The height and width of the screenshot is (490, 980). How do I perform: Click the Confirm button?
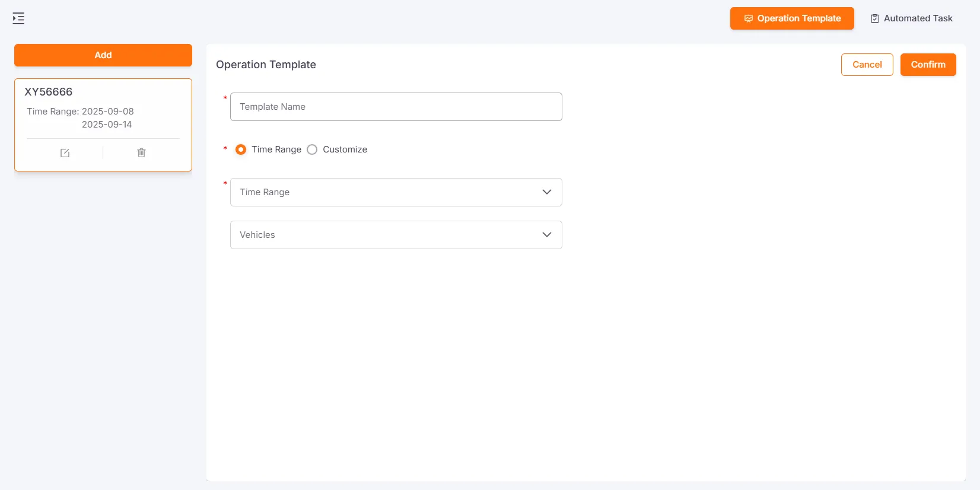(x=928, y=65)
